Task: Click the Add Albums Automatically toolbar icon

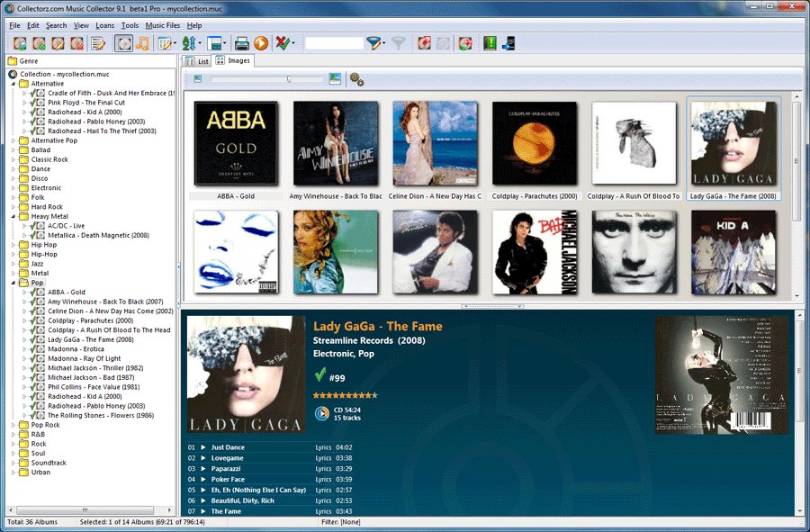Action: 20,43
